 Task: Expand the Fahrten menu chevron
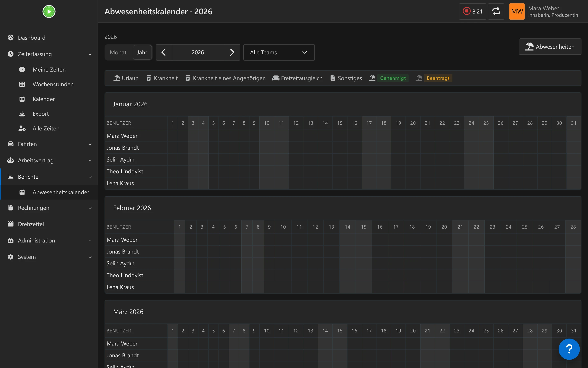point(90,144)
